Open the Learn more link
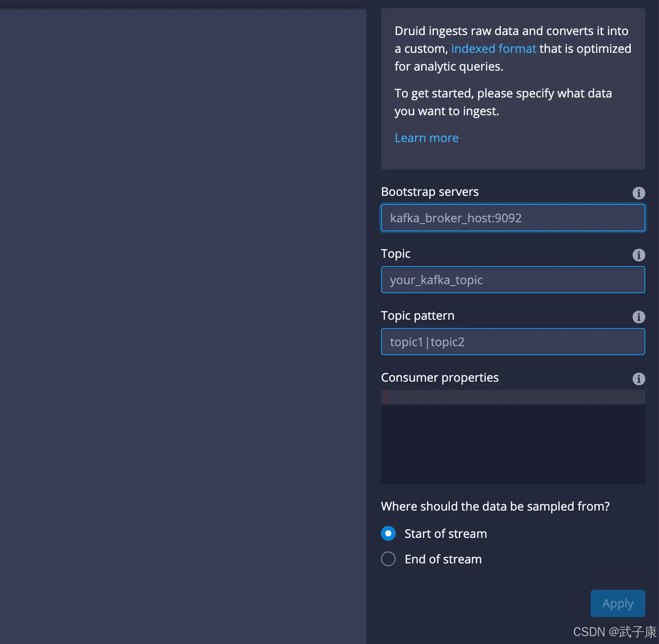Viewport: 659px width, 644px height. pos(426,138)
